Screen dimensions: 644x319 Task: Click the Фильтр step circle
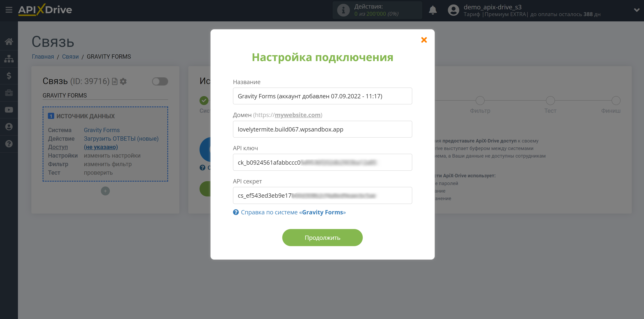point(480,101)
